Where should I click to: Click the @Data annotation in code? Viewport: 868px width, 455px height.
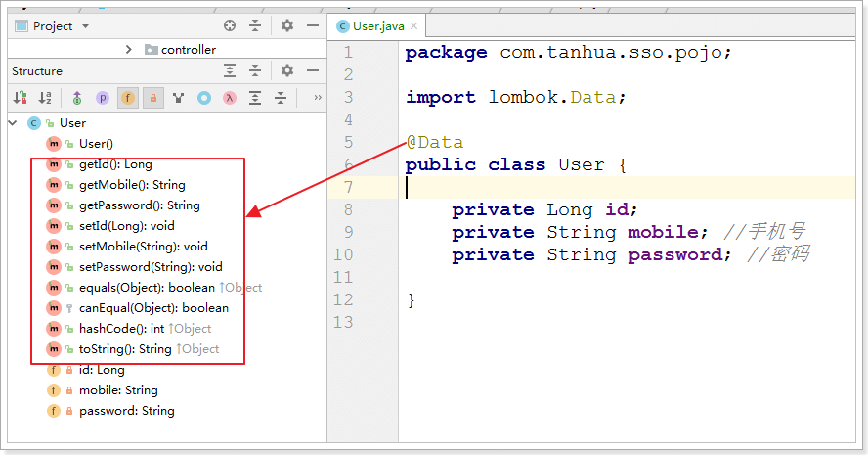[x=435, y=142]
